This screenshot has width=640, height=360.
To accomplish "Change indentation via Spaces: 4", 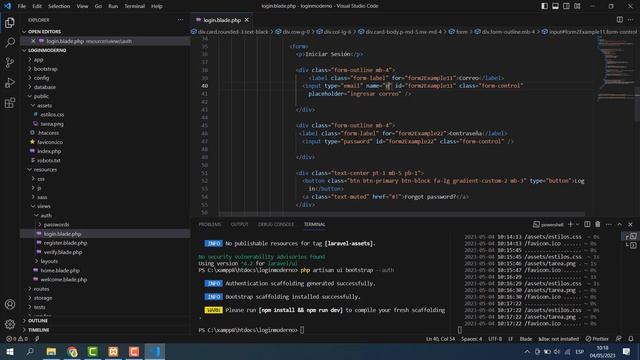I will (471, 339).
